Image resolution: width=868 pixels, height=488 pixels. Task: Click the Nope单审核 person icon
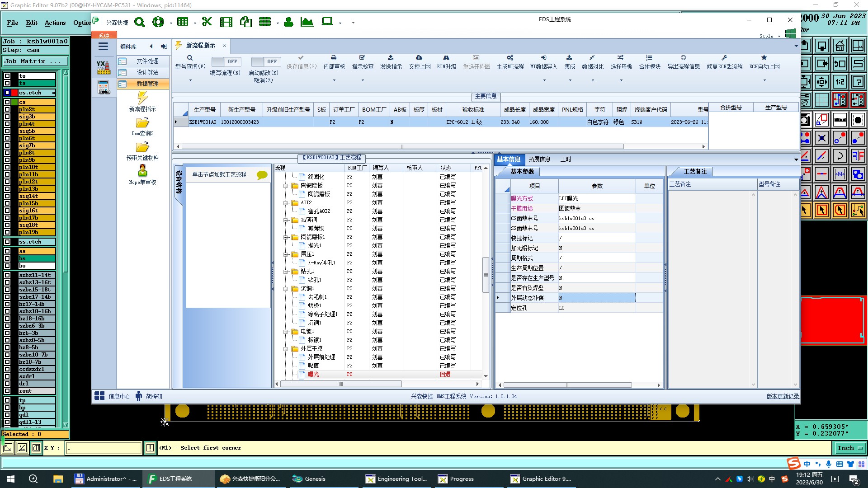[142, 171]
